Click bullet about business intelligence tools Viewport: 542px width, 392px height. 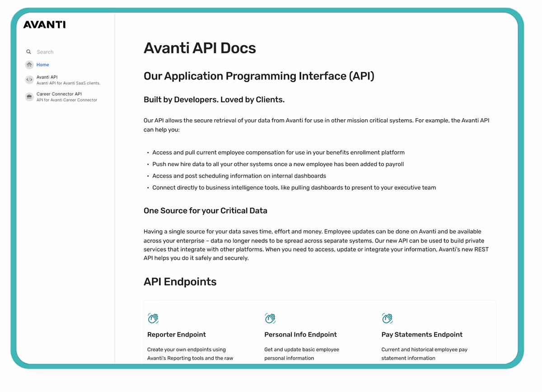coord(294,188)
